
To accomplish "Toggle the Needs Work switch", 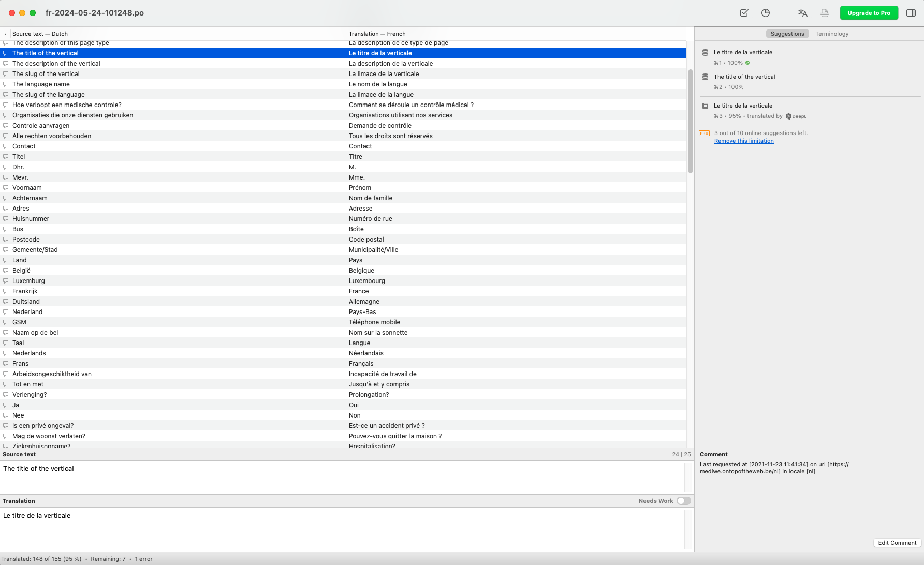I will point(683,501).
